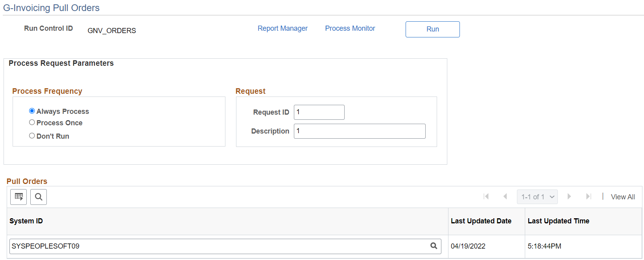644x260 pixels.
Task: Click the GNV_ORDERS run control value
Action: click(112, 31)
